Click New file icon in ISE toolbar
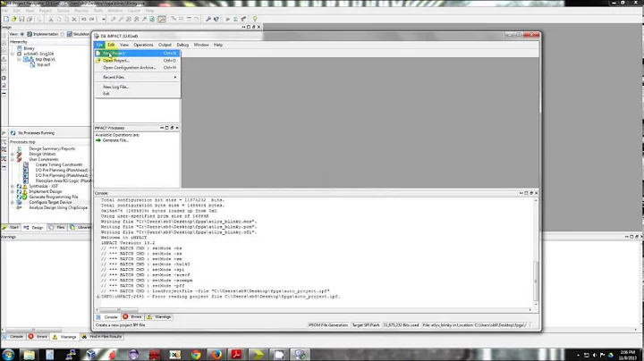644x361 pixels. click(6, 19)
